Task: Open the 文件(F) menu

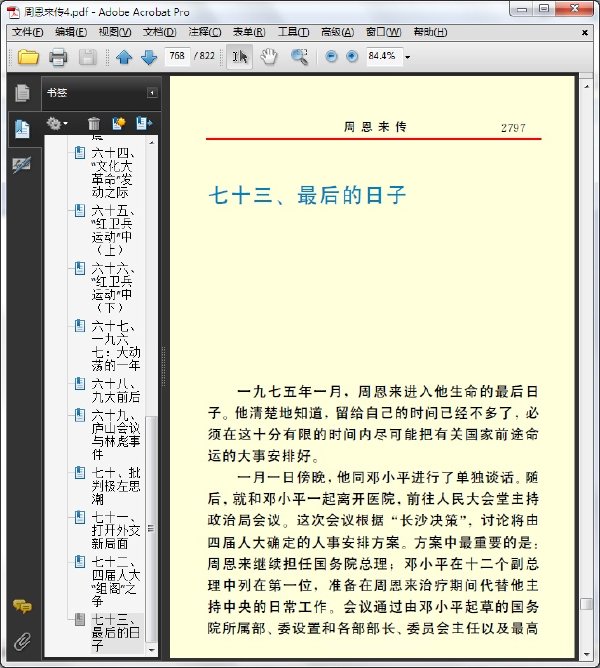Action: pyautogui.click(x=27, y=32)
